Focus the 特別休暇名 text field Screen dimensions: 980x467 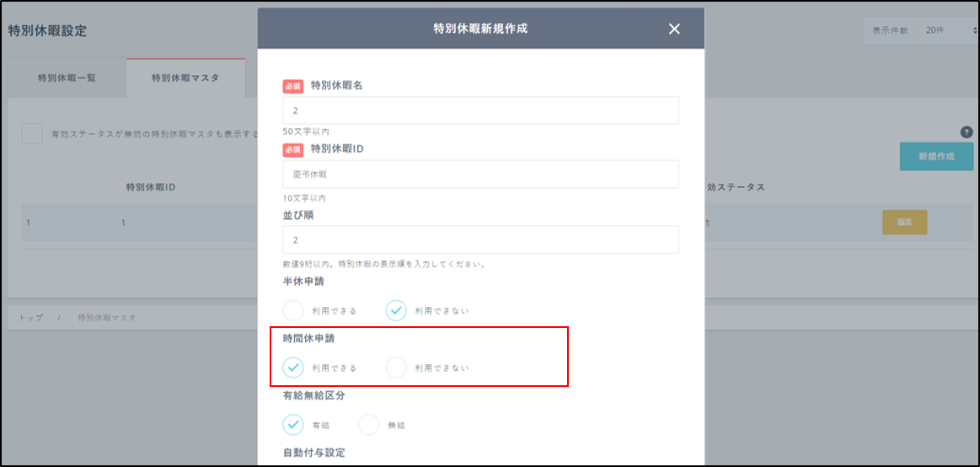(480, 110)
